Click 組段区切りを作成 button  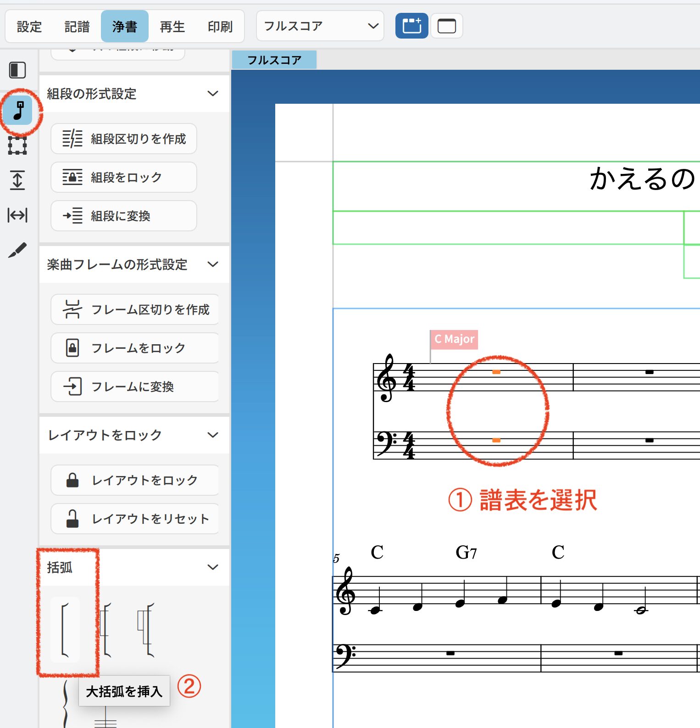coord(124,139)
